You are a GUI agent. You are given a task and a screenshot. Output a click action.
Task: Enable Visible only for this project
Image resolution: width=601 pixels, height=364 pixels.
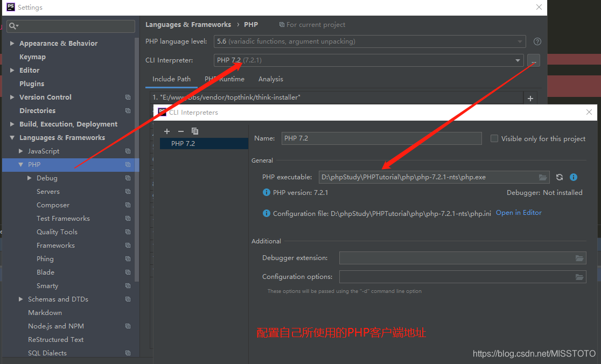coord(494,138)
